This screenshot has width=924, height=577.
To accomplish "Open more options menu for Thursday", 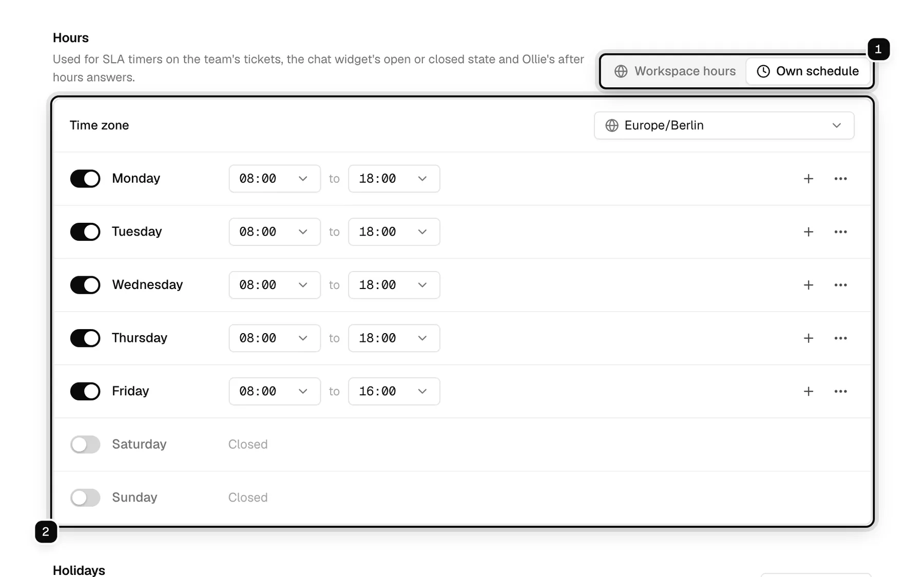I will [840, 338].
